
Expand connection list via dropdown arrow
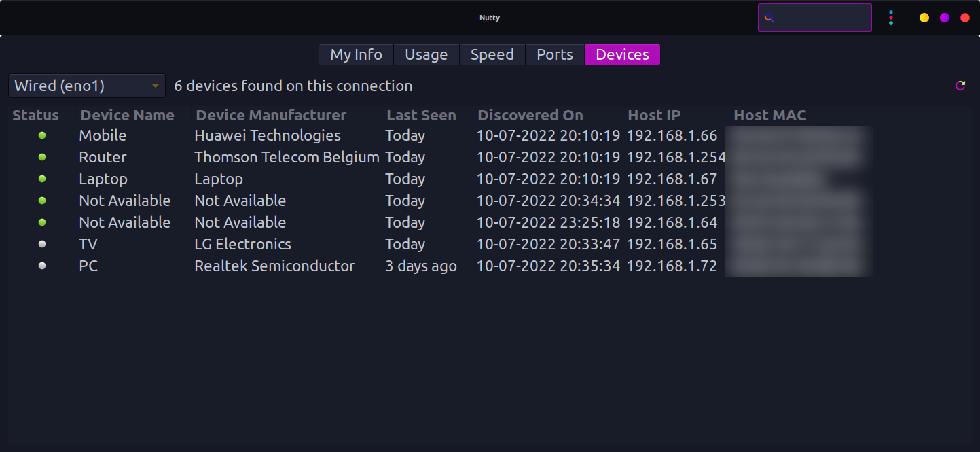(x=156, y=86)
